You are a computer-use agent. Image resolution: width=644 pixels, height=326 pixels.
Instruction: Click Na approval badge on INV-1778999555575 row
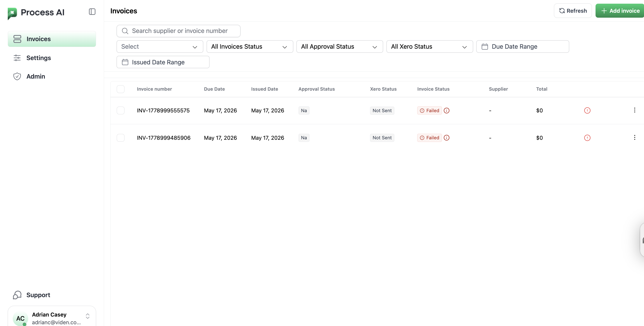pyautogui.click(x=304, y=110)
